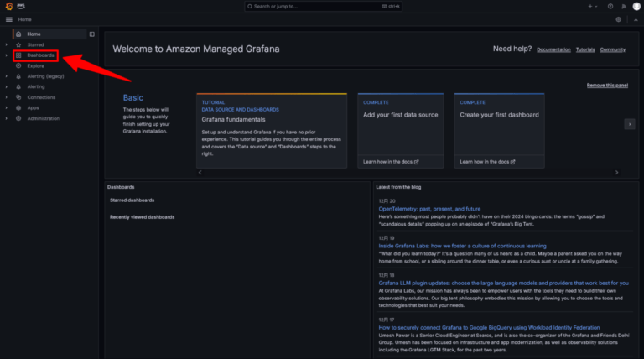644x359 pixels.
Task: Open the Tutorials link
Action: point(585,49)
